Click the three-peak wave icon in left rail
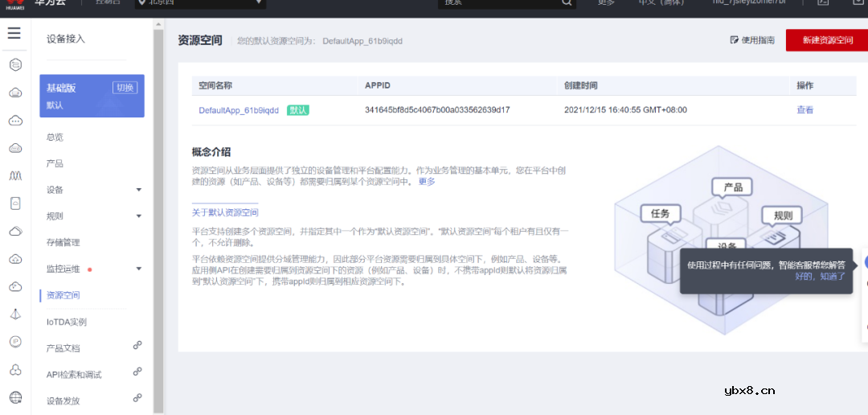Screen dimensions: 868x415 pos(15,175)
